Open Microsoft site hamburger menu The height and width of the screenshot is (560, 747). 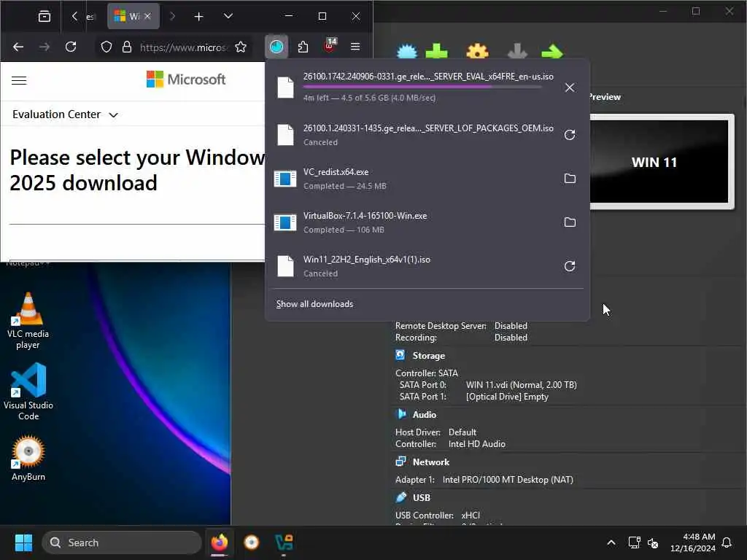pos(19,80)
